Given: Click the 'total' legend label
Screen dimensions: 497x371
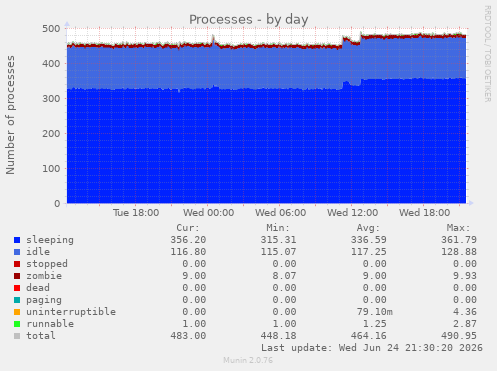Looking at the screenshot, I should point(41,336).
